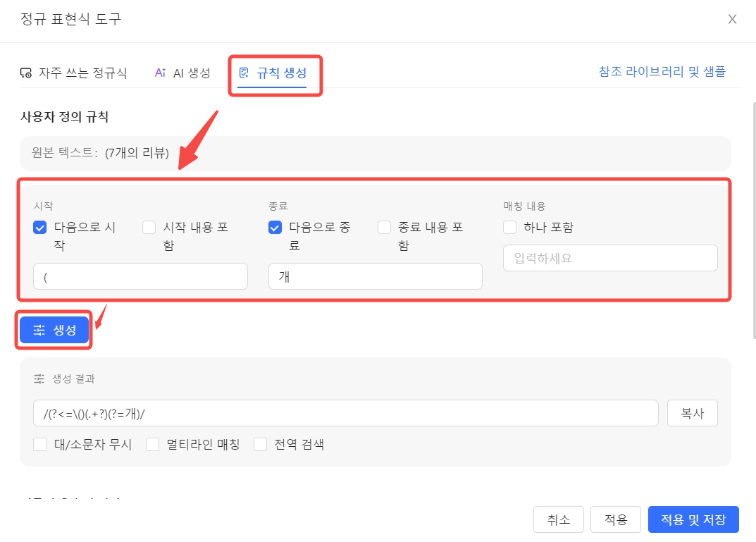The width and height of the screenshot is (756, 542).
Task: Check the 전역 검색 option
Action: pyautogui.click(x=261, y=445)
